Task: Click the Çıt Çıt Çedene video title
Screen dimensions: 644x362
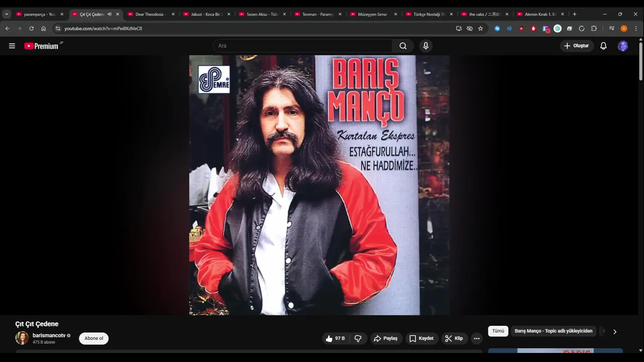Action: click(x=37, y=324)
